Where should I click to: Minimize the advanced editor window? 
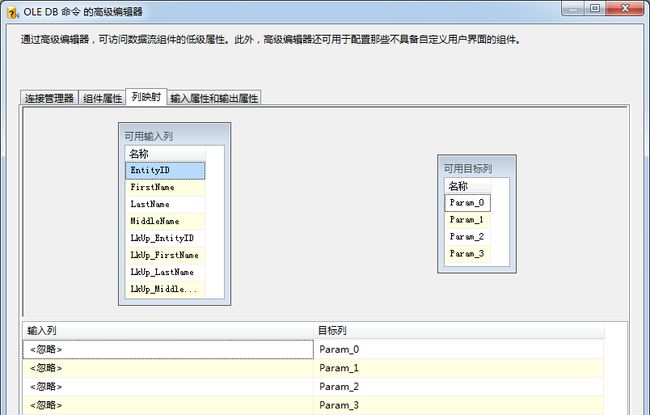[574, 8]
